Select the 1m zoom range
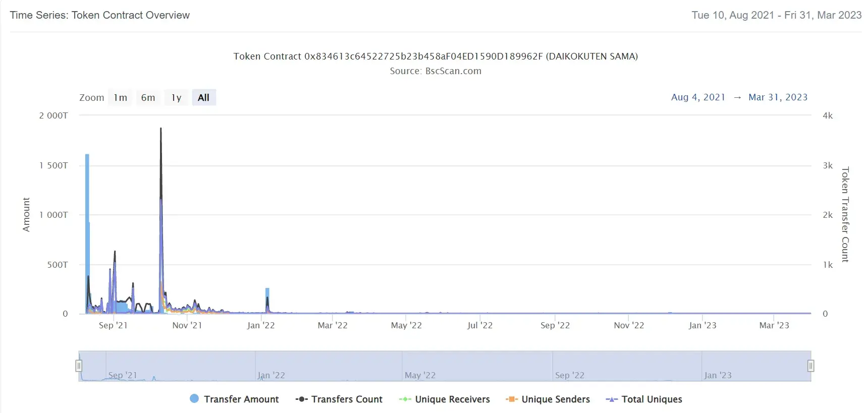The image size is (868, 413). click(x=120, y=98)
